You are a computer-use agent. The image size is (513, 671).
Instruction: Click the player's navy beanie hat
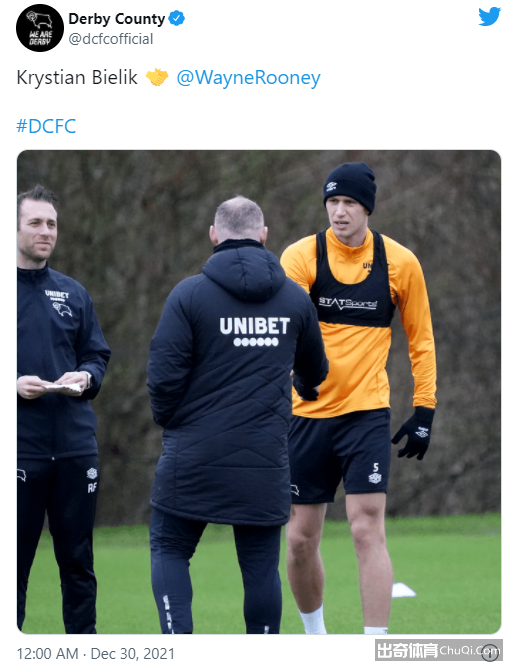click(350, 187)
